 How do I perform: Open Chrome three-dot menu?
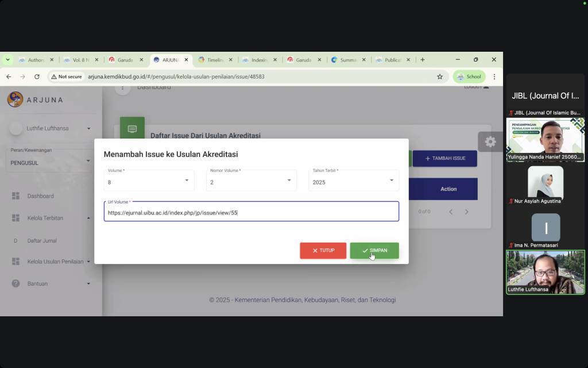tap(494, 76)
